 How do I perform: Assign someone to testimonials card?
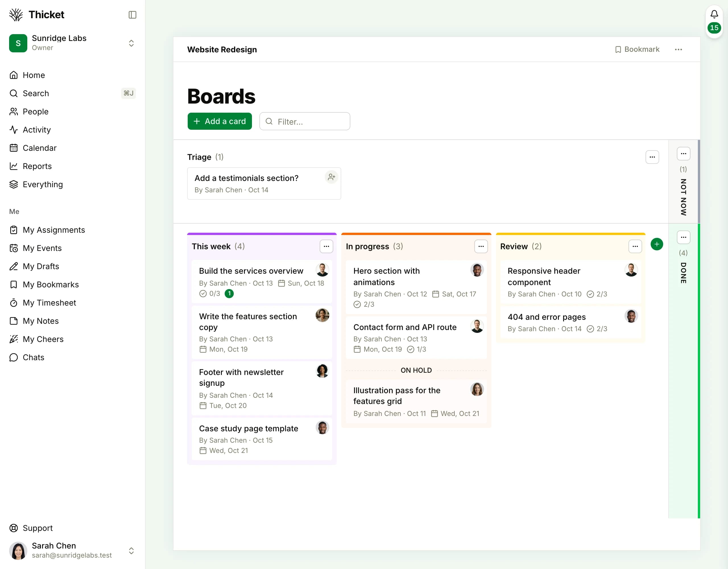point(331,177)
